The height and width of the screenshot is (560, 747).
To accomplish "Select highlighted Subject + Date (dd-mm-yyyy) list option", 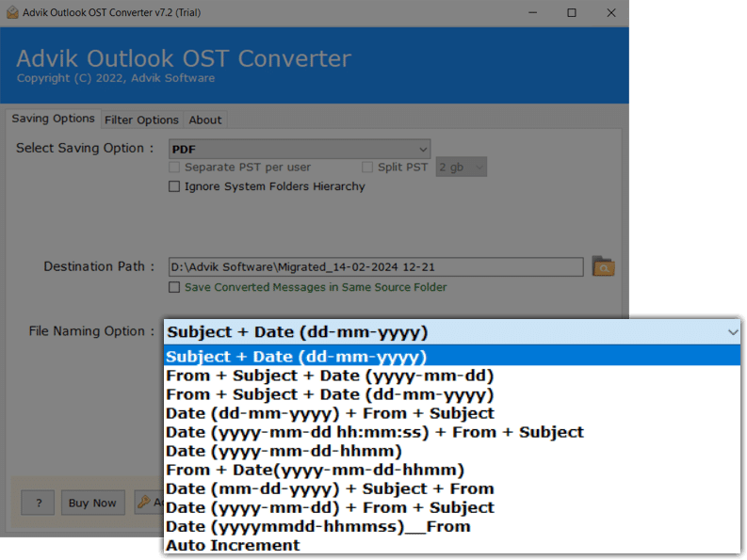I will 452,357.
